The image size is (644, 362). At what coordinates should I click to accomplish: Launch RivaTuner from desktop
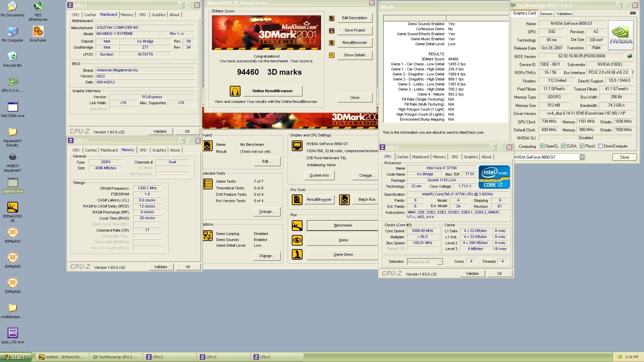(x=38, y=34)
